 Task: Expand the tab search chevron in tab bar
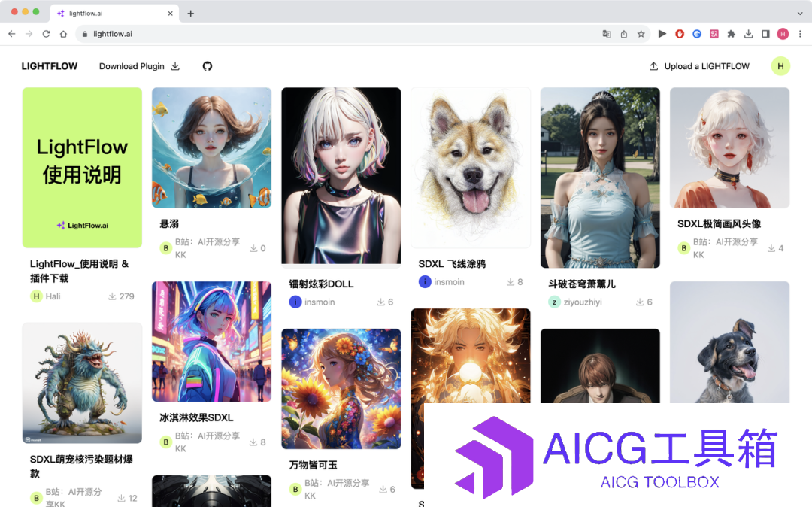pyautogui.click(x=800, y=14)
